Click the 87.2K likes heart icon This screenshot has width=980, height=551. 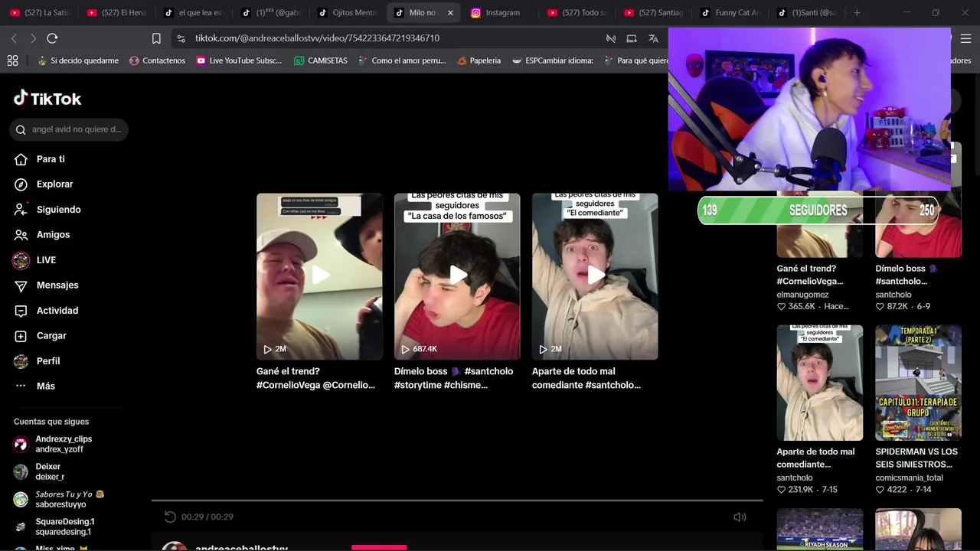tap(880, 306)
